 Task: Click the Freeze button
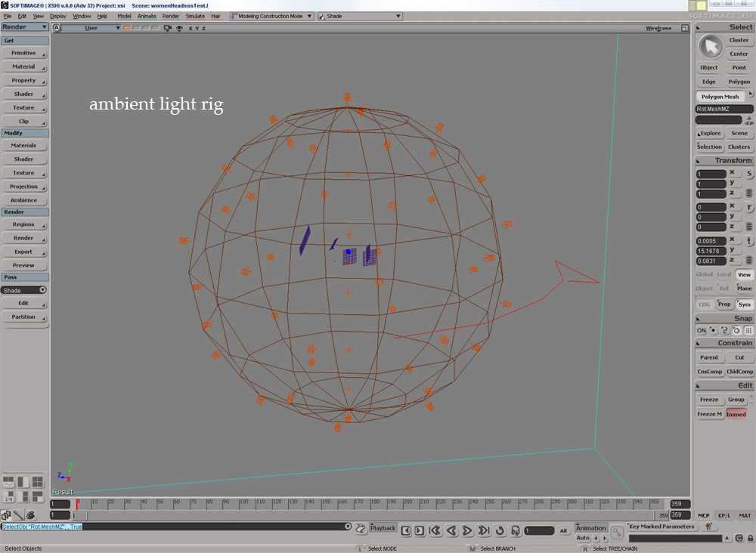pyautogui.click(x=709, y=400)
